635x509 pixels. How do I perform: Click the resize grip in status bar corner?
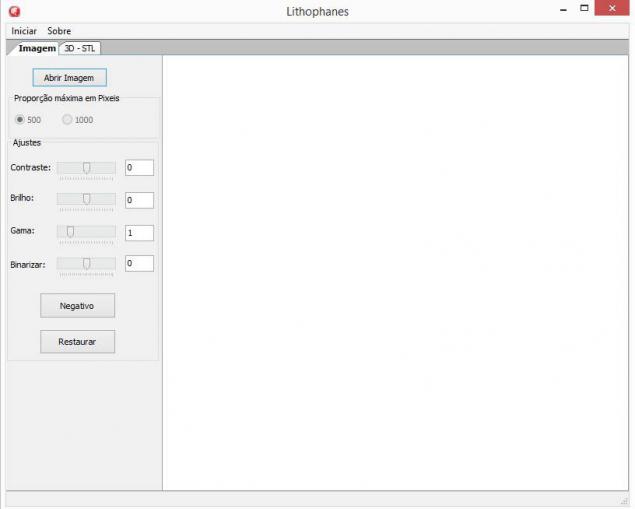(x=624, y=501)
